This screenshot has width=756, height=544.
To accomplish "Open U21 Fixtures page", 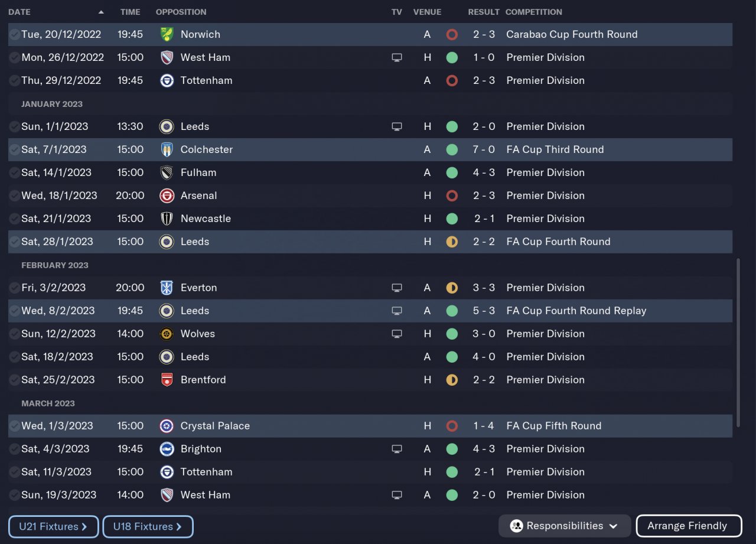I will [x=53, y=526].
